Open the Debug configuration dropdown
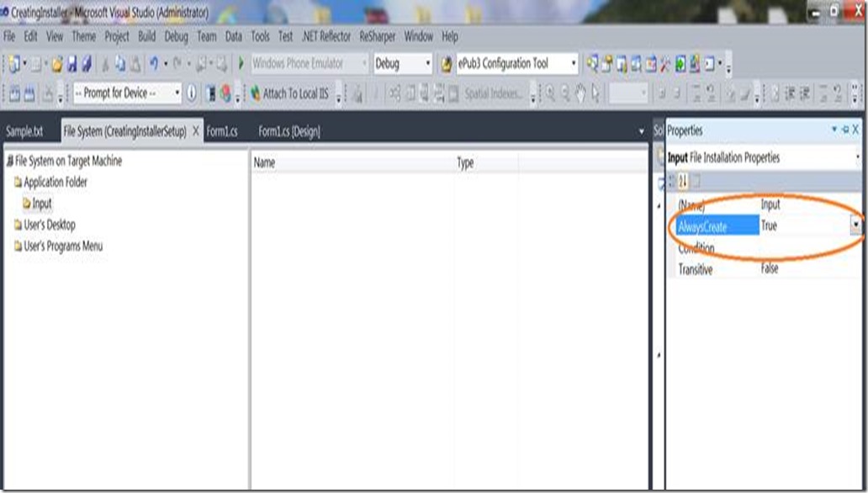 427,64
